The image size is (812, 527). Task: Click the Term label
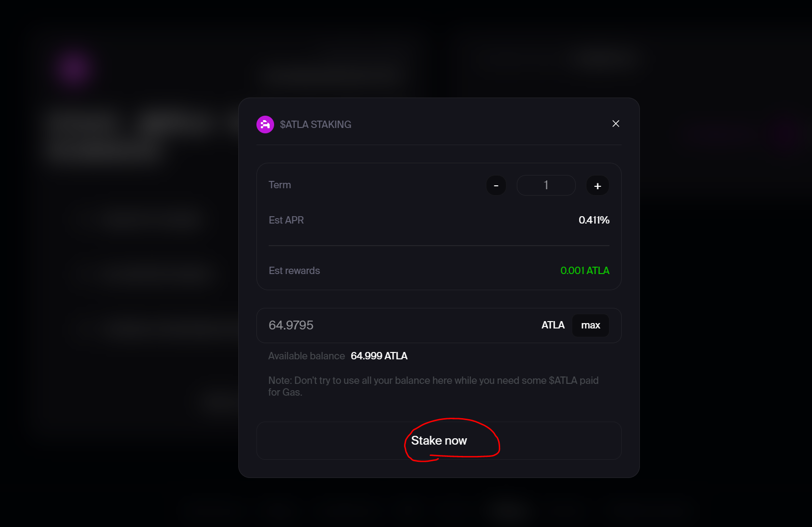click(x=279, y=185)
